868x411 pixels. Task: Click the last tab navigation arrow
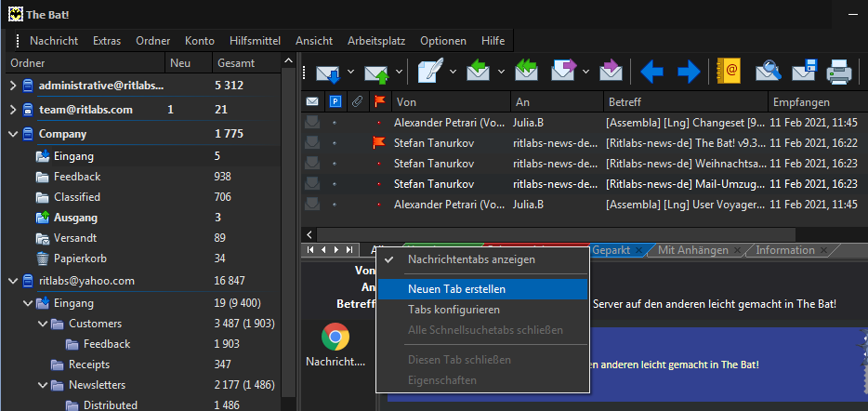tap(349, 250)
